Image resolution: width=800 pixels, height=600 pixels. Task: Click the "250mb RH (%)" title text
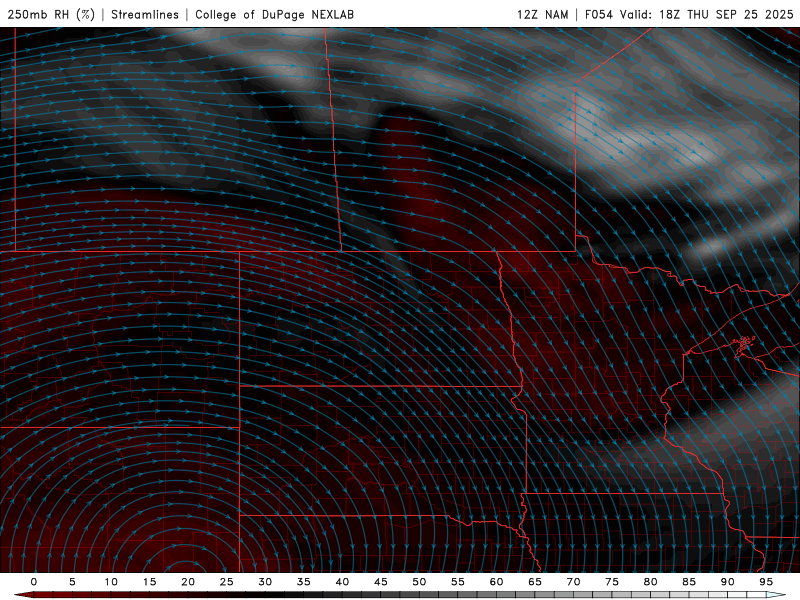click(x=51, y=14)
